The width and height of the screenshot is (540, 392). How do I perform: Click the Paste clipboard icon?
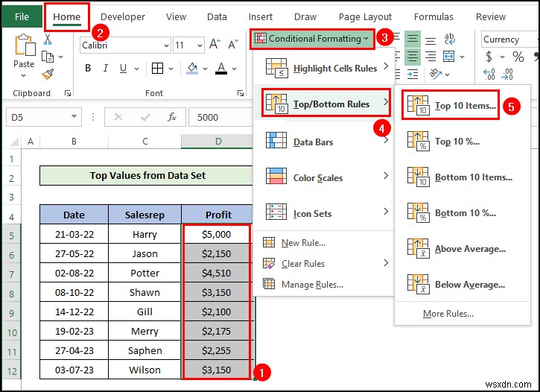[25, 45]
